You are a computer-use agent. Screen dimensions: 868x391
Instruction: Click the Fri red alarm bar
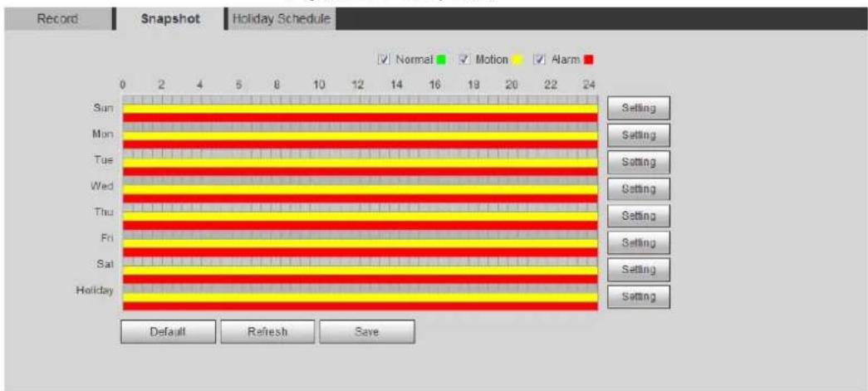[360, 252]
